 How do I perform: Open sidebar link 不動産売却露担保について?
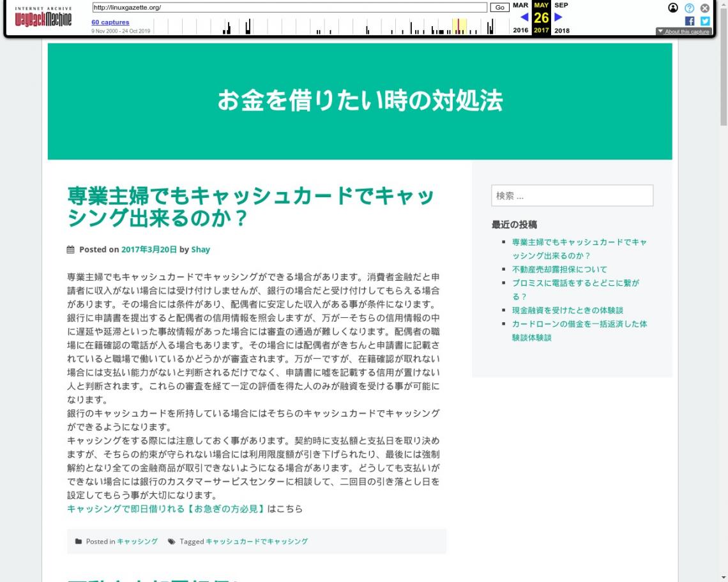tap(559, 269)
